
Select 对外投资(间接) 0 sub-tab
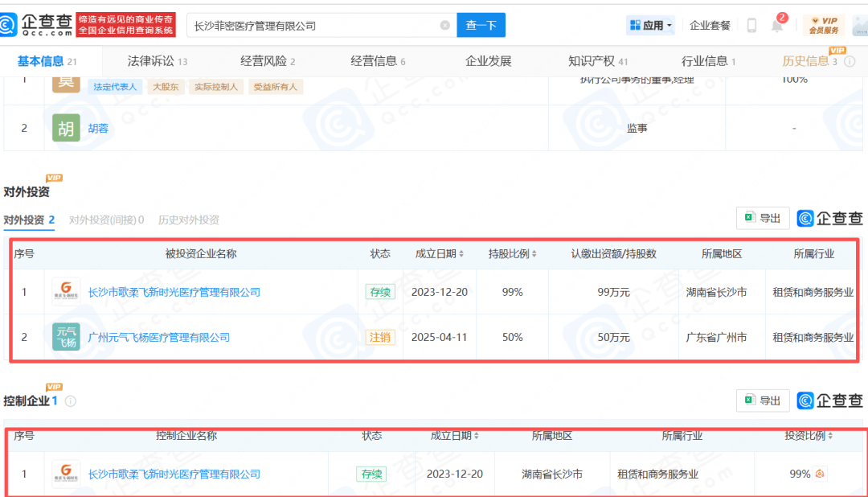pos(106,220)
